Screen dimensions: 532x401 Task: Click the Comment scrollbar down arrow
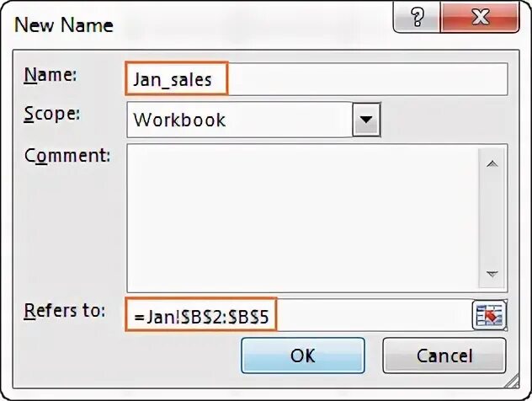[492, 275]
